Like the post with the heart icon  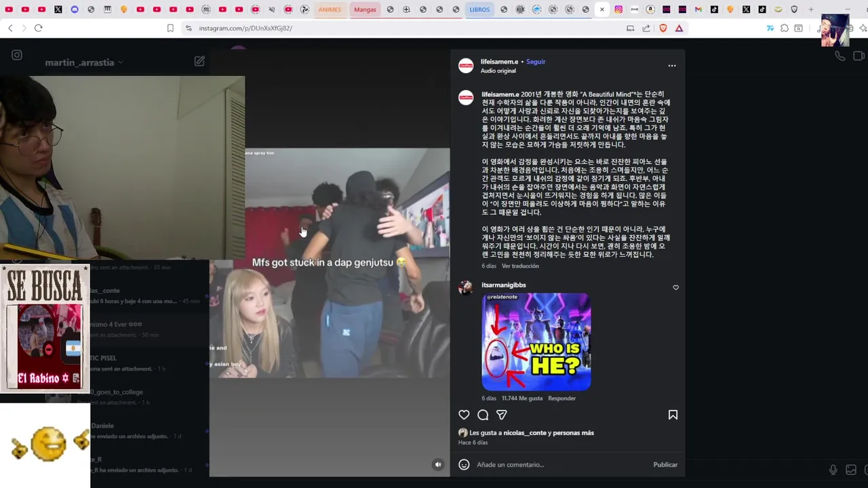pyautogui.click(x=464, y=415)
